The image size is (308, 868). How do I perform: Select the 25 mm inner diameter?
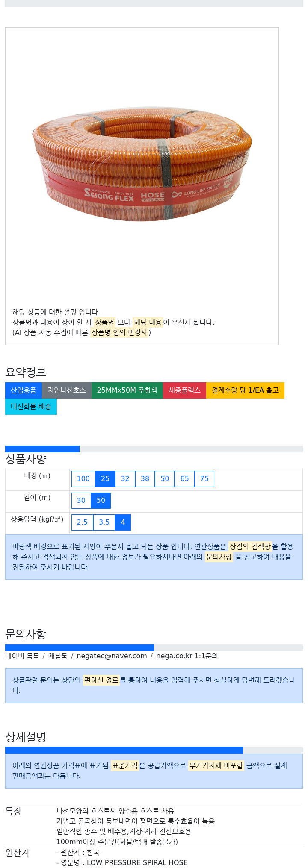point(105,479)
